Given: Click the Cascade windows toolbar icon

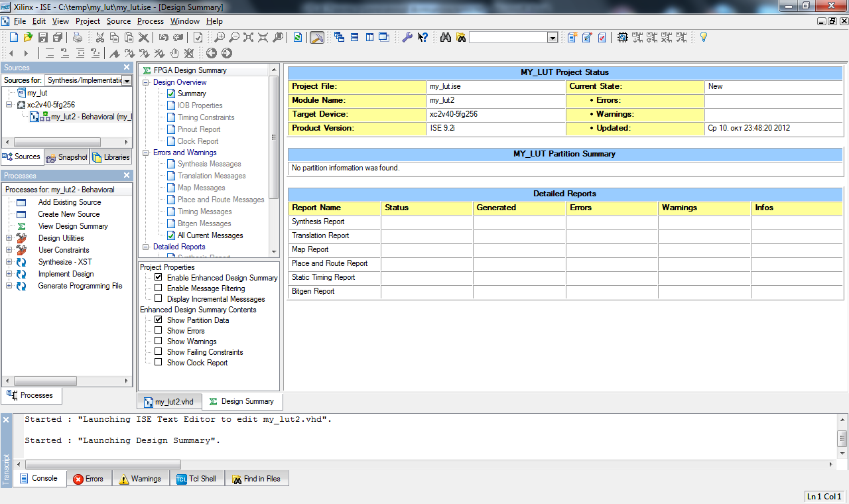Looking at the screenshot, I should pos(340,38).
